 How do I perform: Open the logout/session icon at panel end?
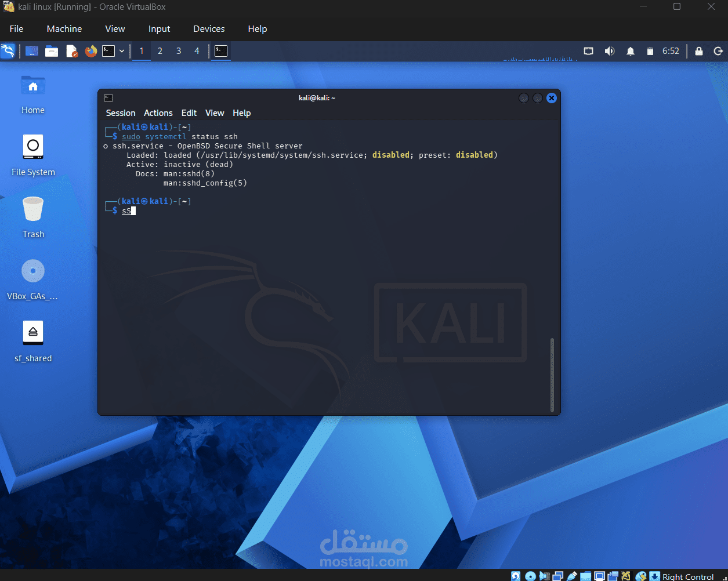coord(718,51)
